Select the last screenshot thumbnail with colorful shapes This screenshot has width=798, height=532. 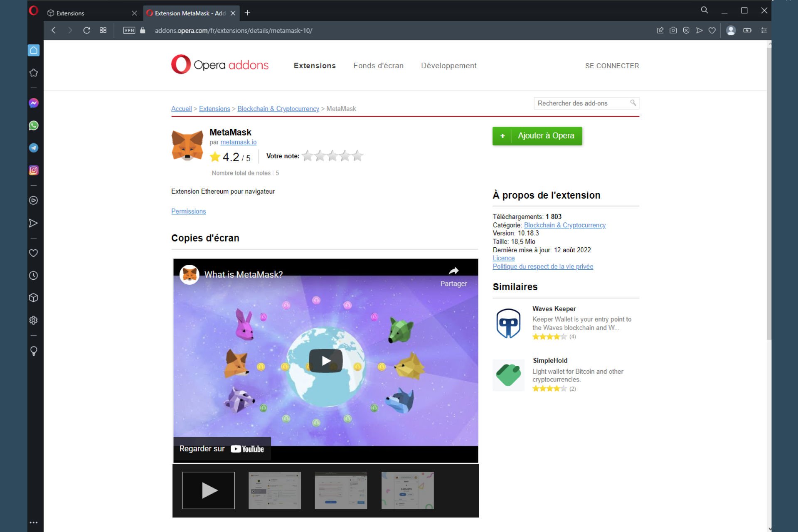pos(408,490)
